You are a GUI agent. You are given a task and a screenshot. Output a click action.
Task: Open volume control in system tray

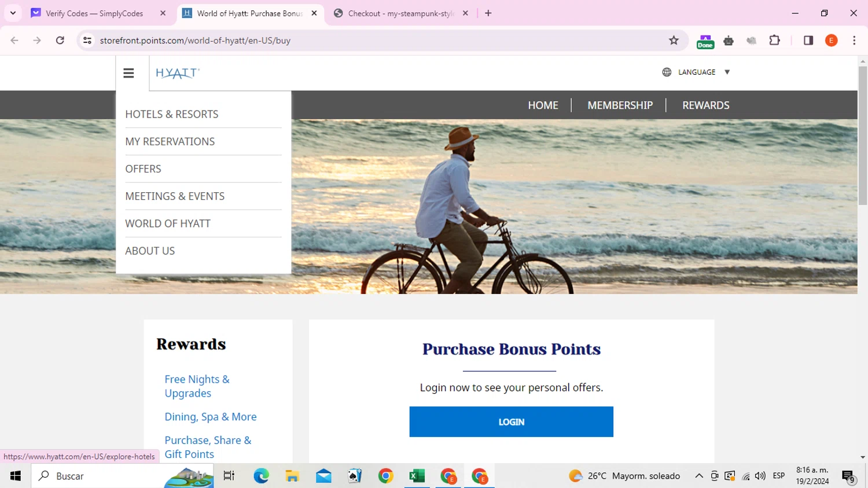coord(760,476)
